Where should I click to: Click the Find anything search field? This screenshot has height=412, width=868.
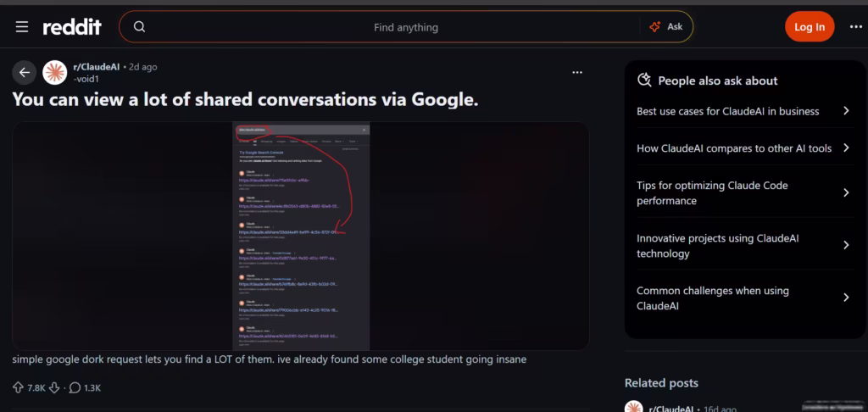pos(406,26)
